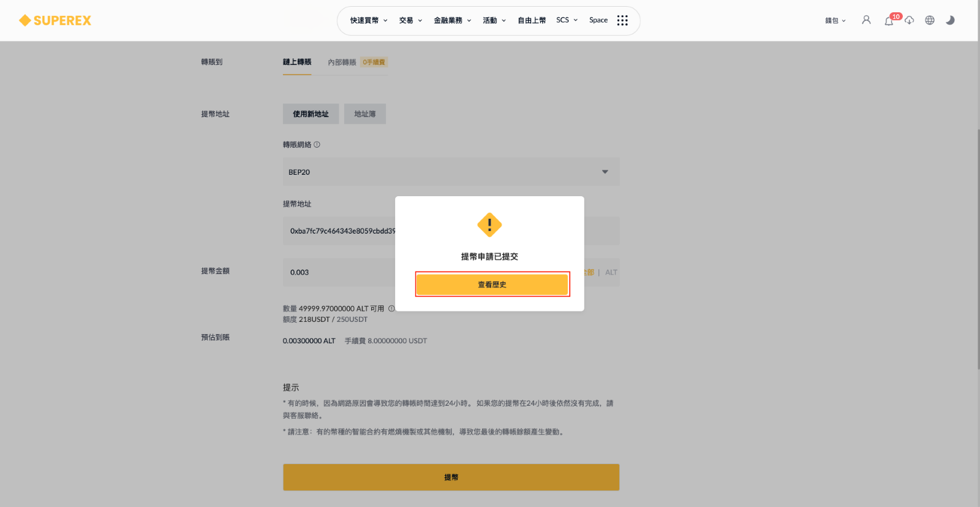
Task: Select 使用新地址 option
Action: [311, 114]
